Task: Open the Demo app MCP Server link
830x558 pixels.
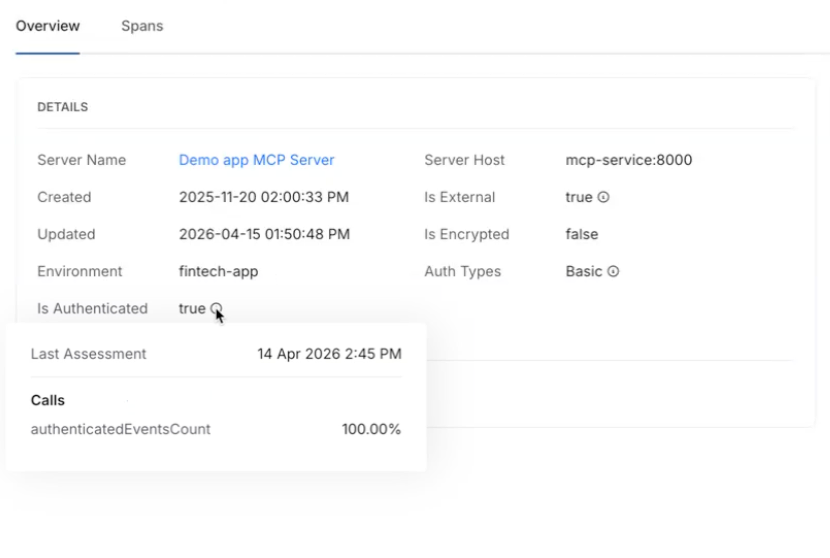Action: tap(256, 160)
